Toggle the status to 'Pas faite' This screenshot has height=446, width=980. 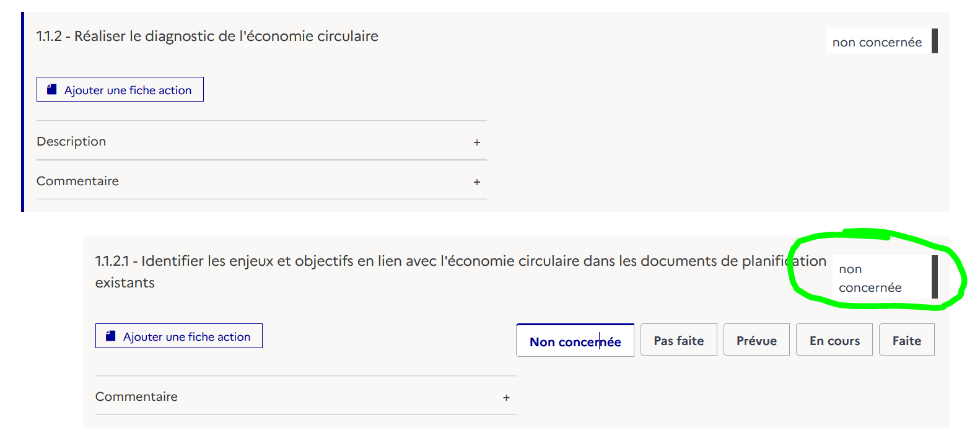click(678, 339)
